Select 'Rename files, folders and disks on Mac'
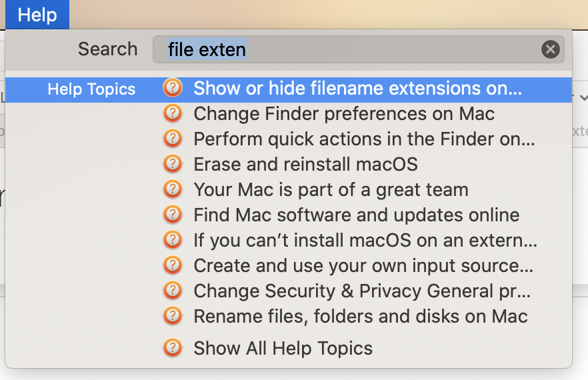 (x=360, y=316)
